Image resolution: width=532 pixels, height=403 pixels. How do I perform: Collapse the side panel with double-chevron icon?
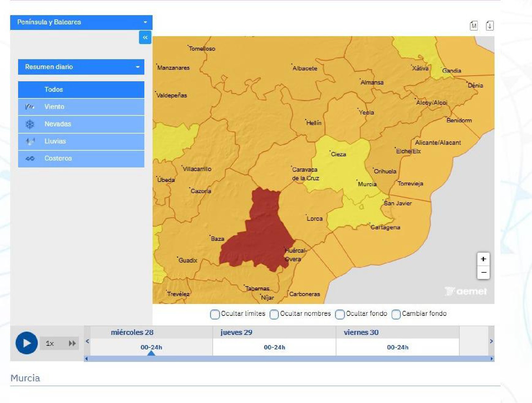145,38
